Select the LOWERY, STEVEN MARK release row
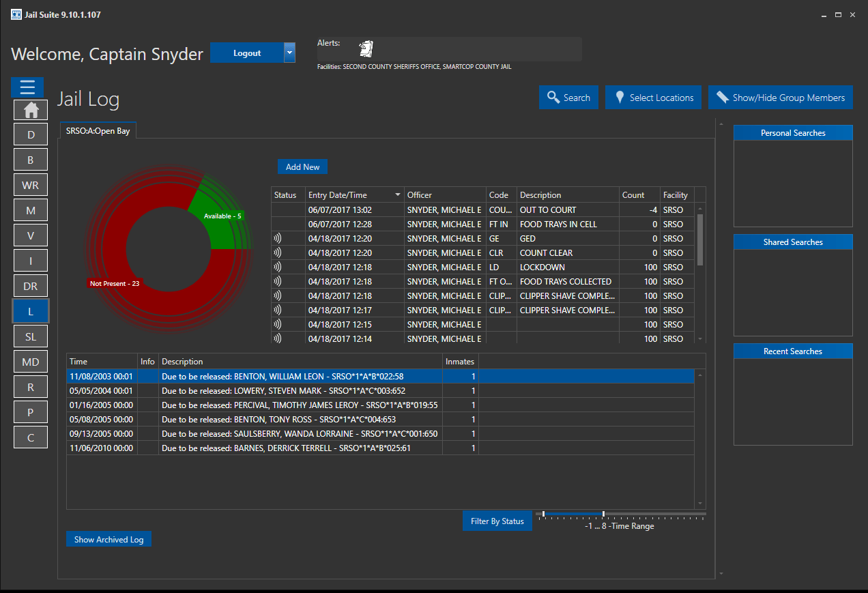Image resolution: width=868 pixels, height=593 pixels. [380, 391]
